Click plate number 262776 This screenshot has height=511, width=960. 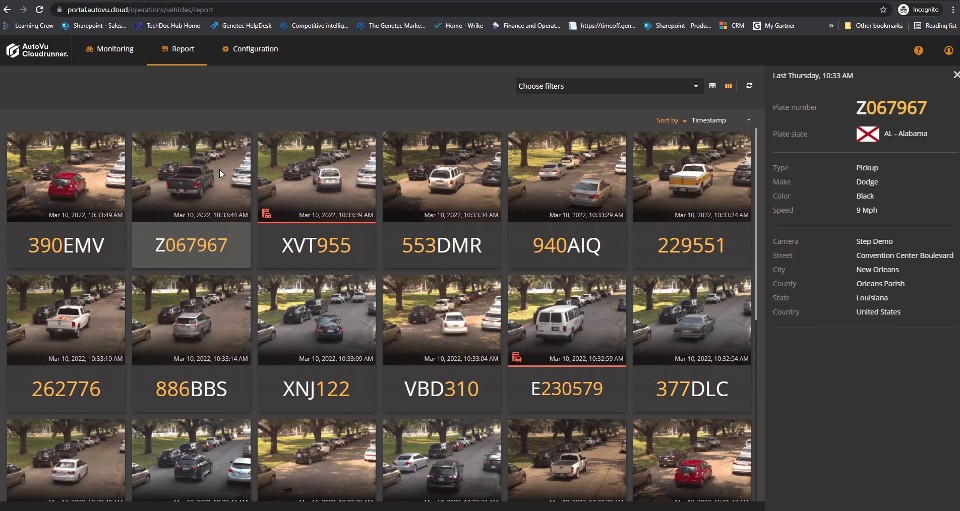[x=66, y=389]
